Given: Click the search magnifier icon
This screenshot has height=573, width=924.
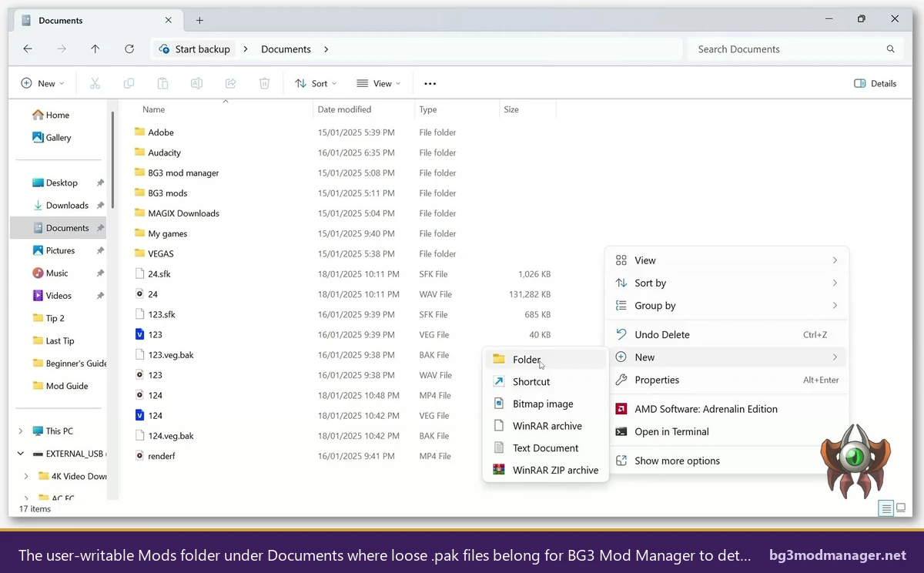Looking at the screenshot, I should 890,49.
